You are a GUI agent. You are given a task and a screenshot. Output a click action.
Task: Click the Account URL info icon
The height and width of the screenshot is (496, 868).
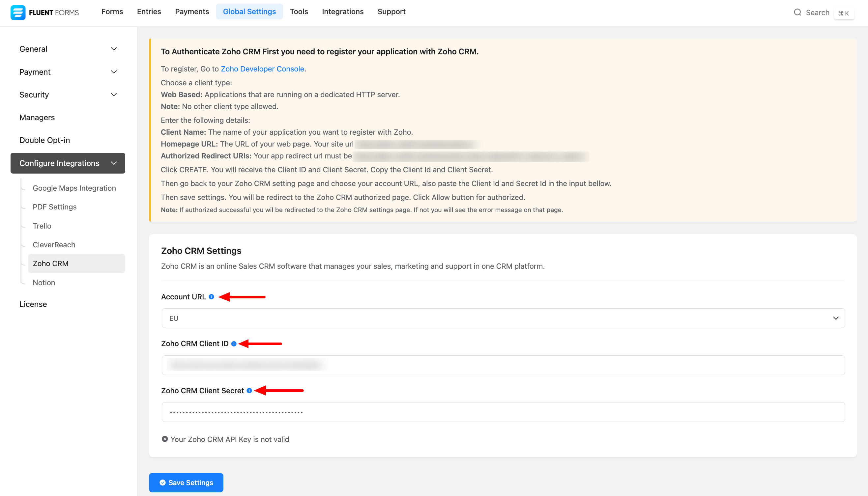211,297
